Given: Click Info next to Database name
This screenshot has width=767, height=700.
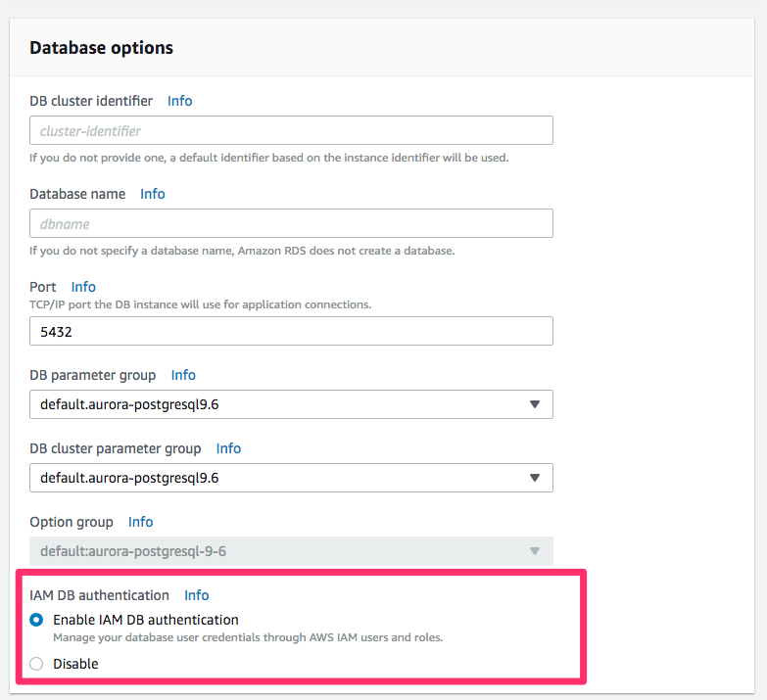Looking at the screenshot, I should coord(153,194).
